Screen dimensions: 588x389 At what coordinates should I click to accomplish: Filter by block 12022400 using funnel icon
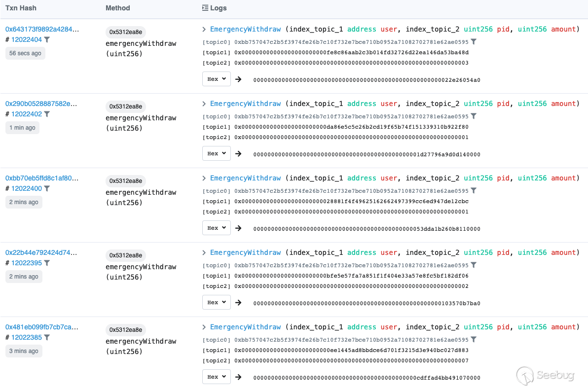click(x=47, y=188)
